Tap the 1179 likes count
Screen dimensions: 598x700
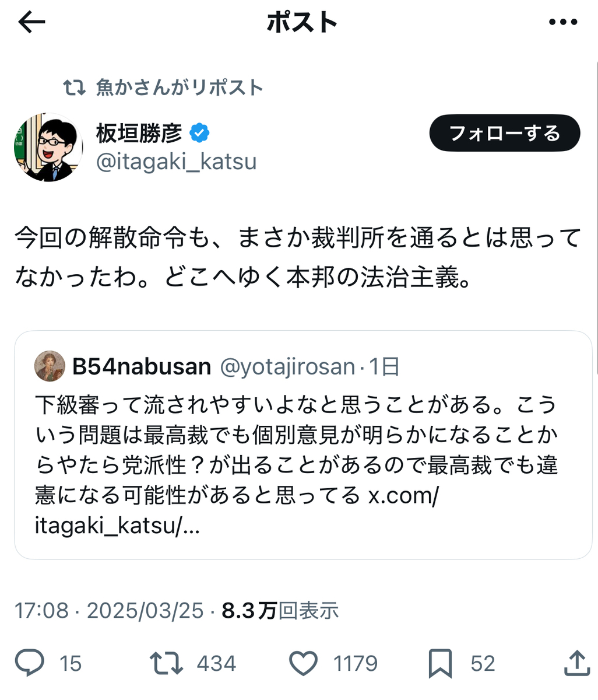[x=356, y=664]
